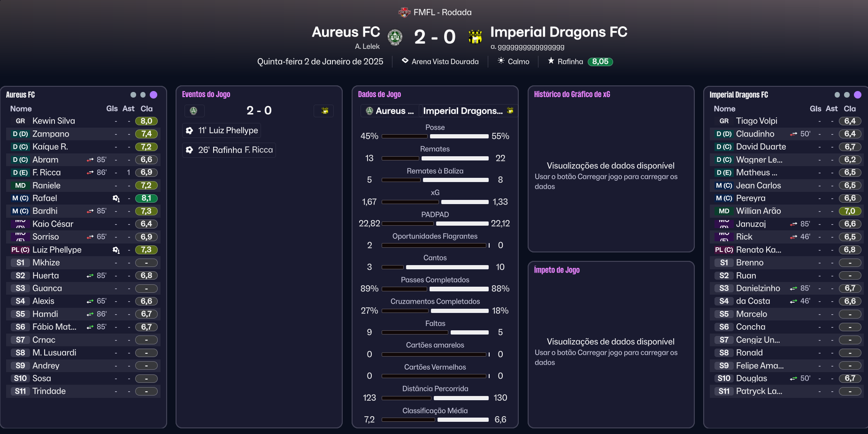
Task: Click the star icon beside Rafinha
Action: click(x=551, y=61)
